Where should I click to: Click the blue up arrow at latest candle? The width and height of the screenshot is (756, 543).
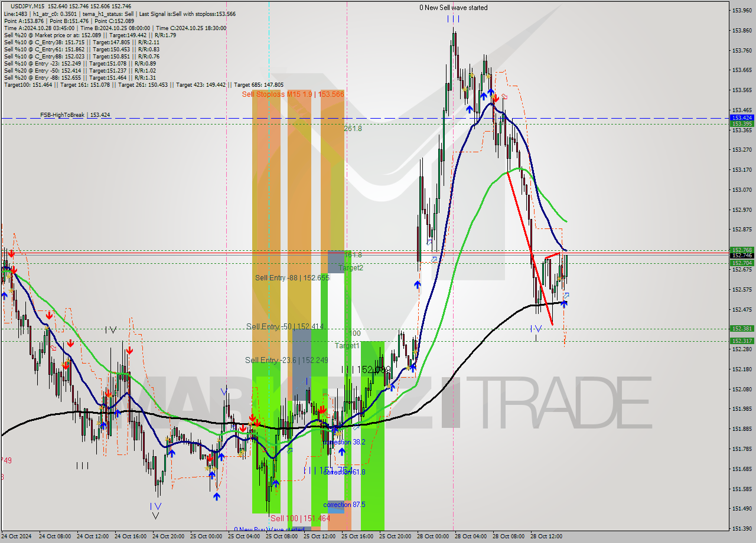click(564, 303)
